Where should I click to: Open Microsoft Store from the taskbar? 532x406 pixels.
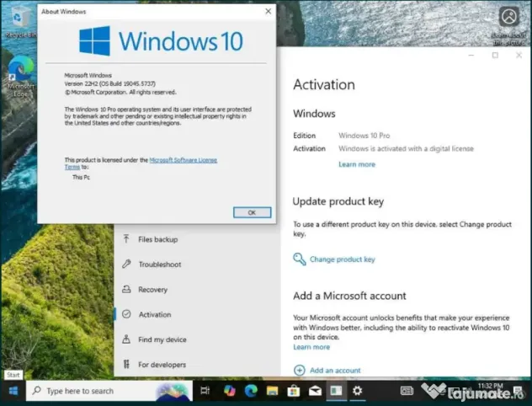(294, 391)
